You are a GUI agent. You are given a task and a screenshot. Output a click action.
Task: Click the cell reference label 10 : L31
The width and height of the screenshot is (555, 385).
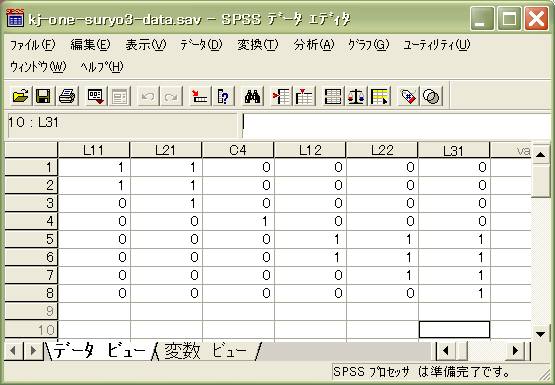coord(33,122)
